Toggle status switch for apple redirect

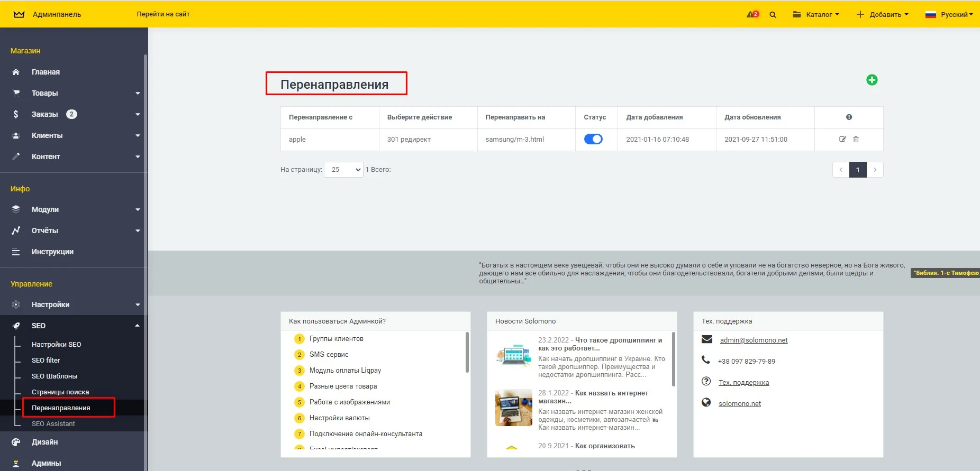pos(593,139)
